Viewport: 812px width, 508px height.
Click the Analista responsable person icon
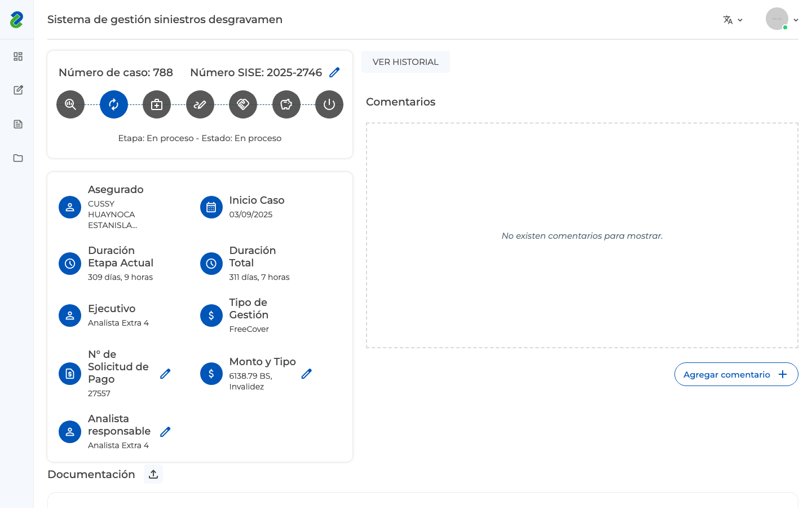point(70,432)
